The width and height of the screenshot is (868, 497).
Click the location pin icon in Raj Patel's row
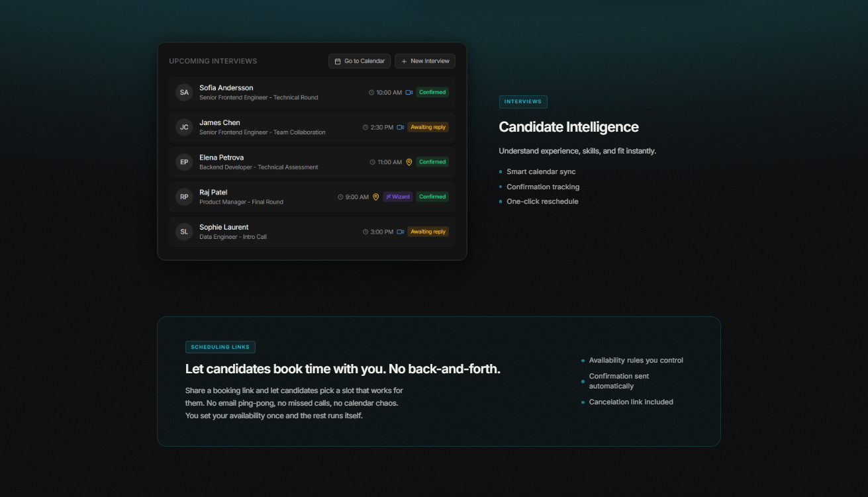[x=375, y=197]
